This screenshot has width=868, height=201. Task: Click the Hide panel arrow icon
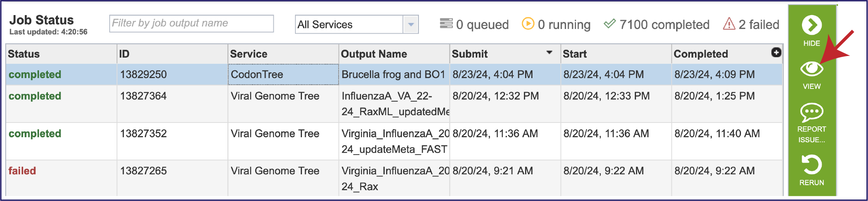point(811,25)
